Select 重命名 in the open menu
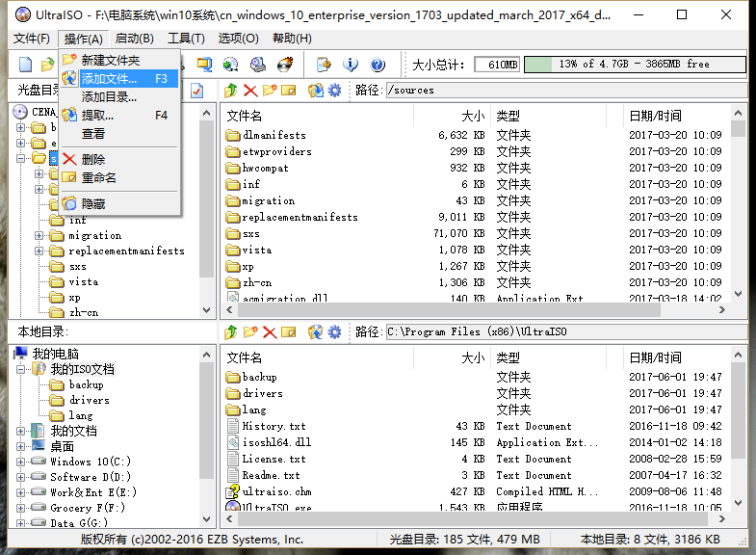This screenshot has width=756, height=555. 98,177
